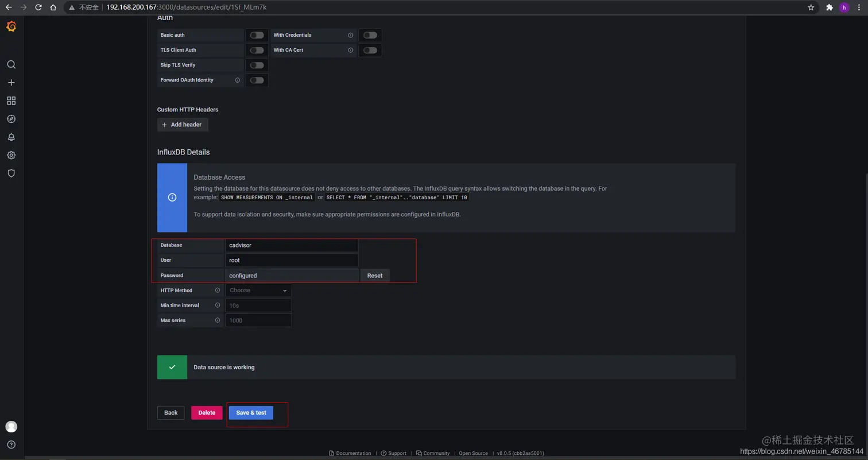This screenshot has width=868, height=460.
Task: Click the browser home icon
Action: tap(53, 7)
